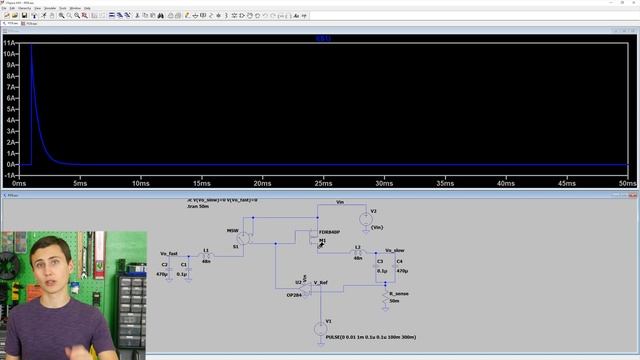The width and height of the screenshot is (640, 360).
Task: Click the Vo_fast net label
Action: click(169, 253)
